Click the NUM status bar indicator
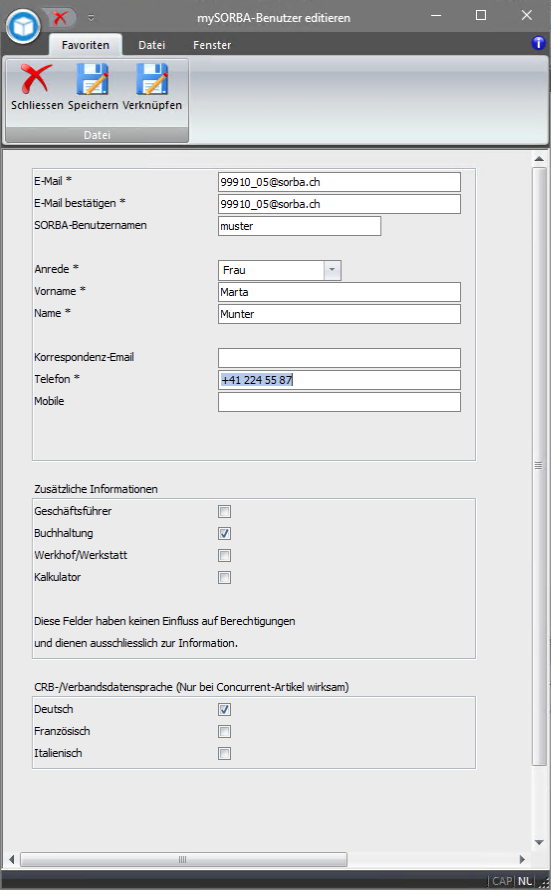The image size is (551, 890). point(525,881)
